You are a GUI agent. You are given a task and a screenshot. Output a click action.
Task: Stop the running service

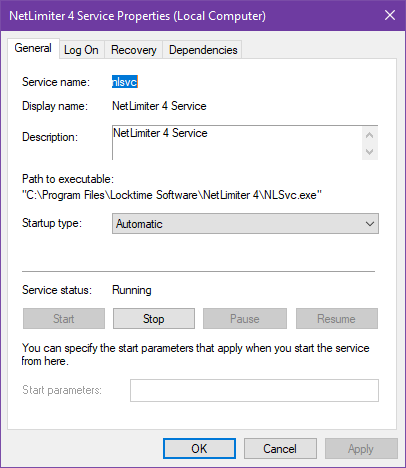154,319
